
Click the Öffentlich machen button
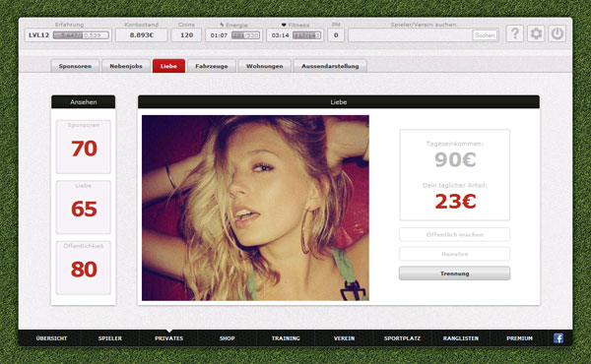click(454, 234)
